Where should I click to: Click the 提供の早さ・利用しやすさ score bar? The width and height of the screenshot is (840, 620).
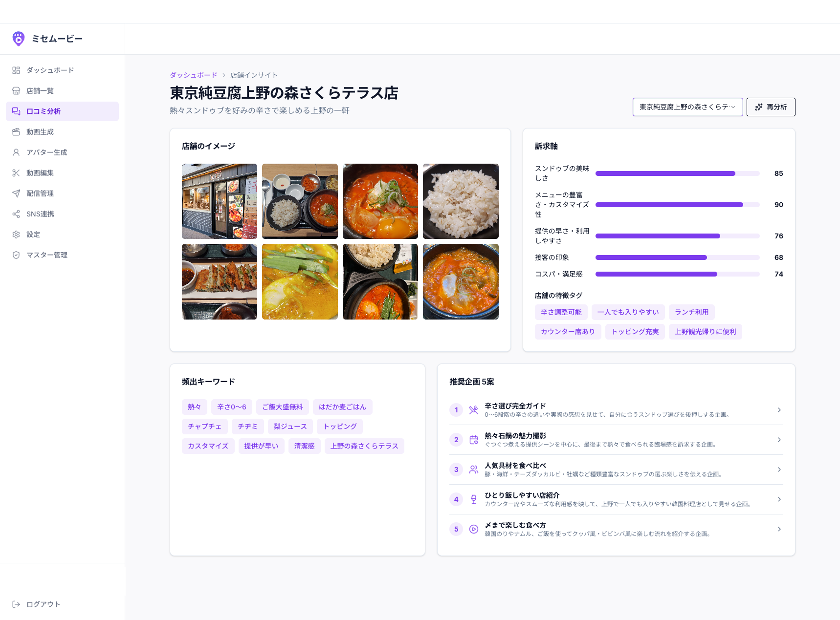pyautogui.click(x=677, y=236)
